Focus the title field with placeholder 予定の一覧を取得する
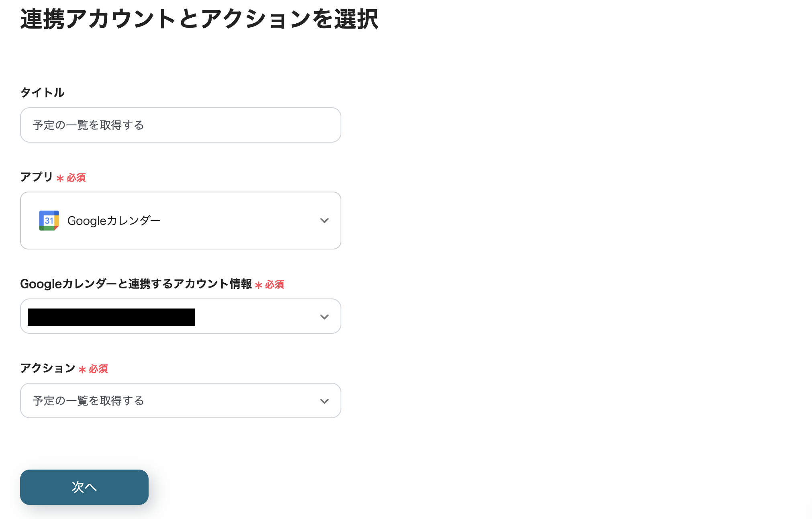The height and width of the screenshot is (519, 812). click(x=180, y=125)
